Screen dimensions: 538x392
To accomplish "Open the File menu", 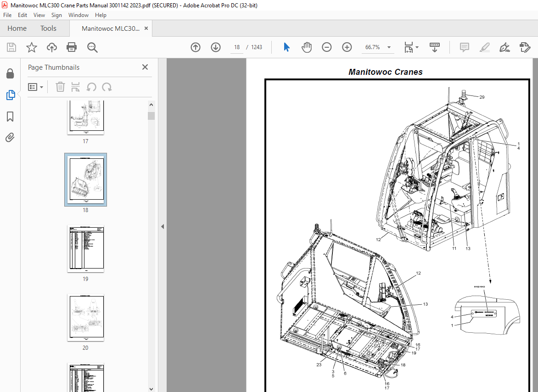I will pos(7,15).
